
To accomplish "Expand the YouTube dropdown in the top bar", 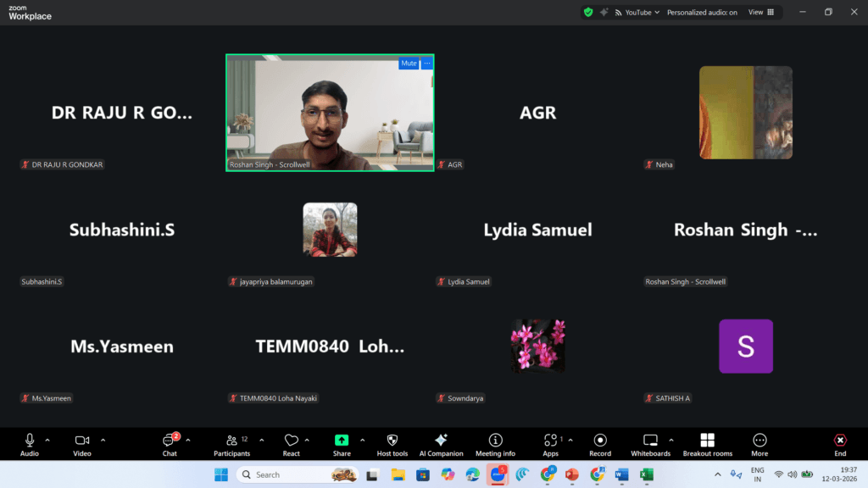I will (657, 12).
